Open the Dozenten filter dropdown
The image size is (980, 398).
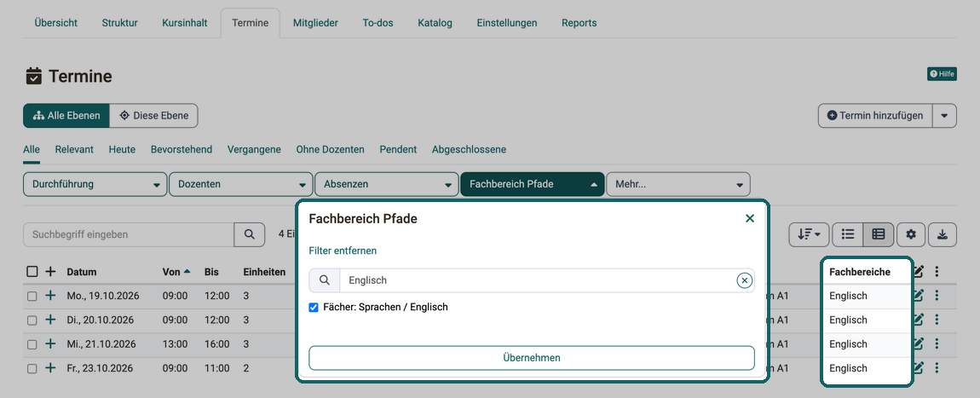click(240, 184)
